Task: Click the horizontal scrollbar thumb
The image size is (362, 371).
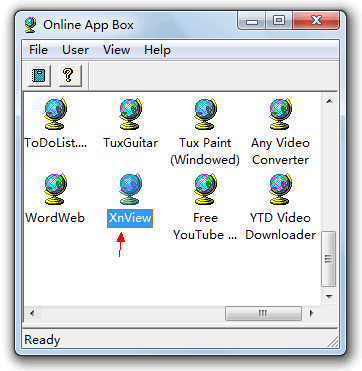Action: 263,313
